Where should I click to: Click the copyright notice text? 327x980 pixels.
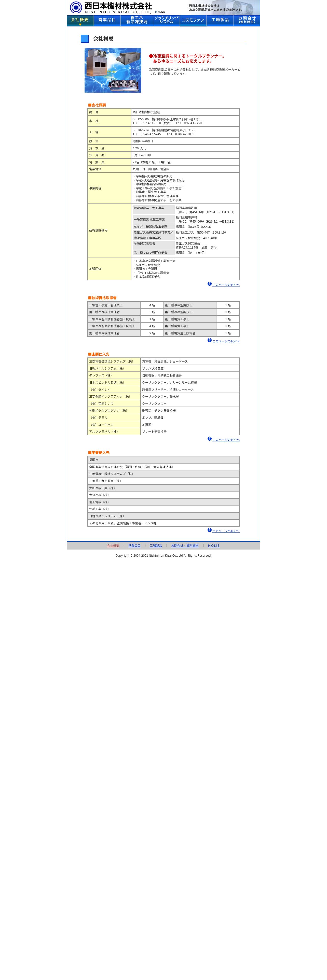(x=163, y=556)
